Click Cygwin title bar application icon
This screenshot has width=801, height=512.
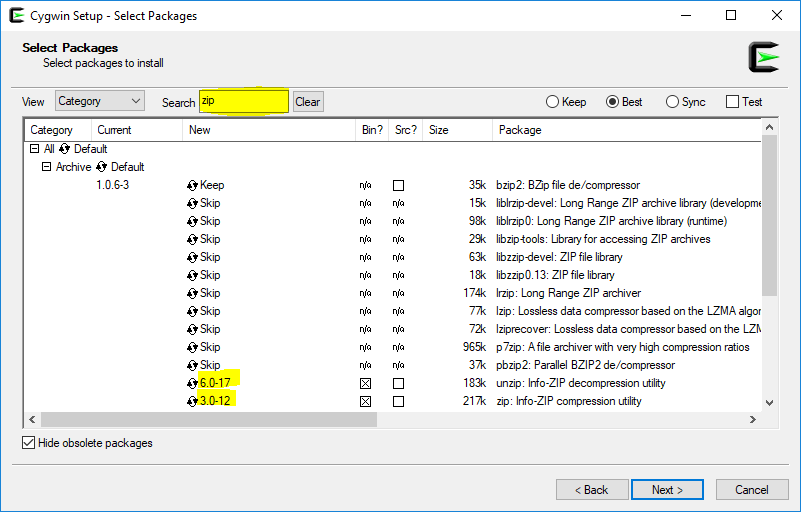[17, 15]
